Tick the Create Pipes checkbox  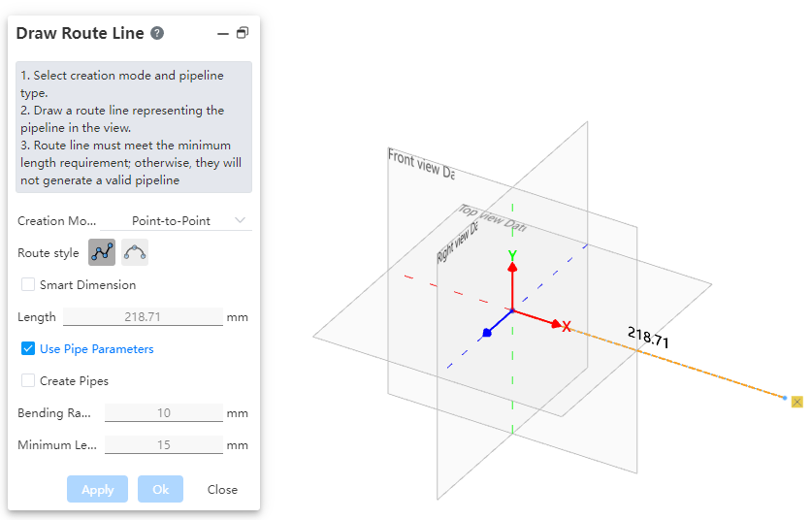click(28, 381)
